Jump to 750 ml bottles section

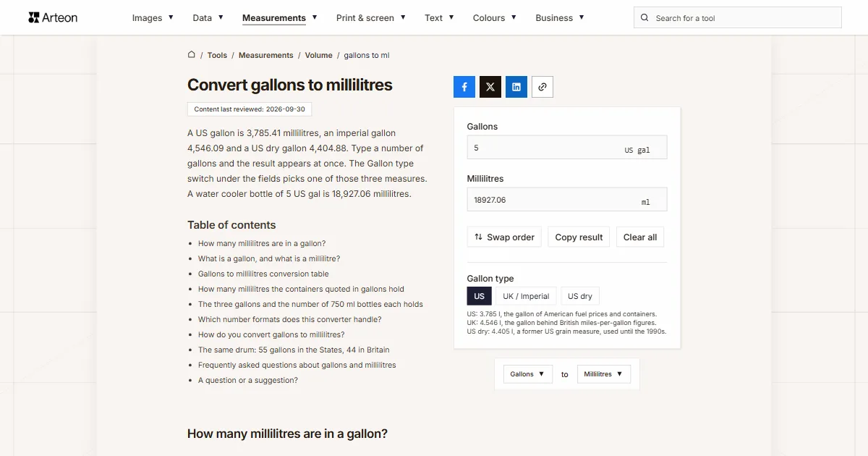[310, 304]
